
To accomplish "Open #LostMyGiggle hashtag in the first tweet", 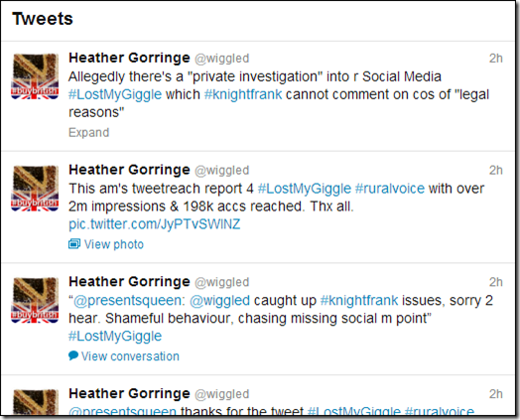I will coord(115,94).
